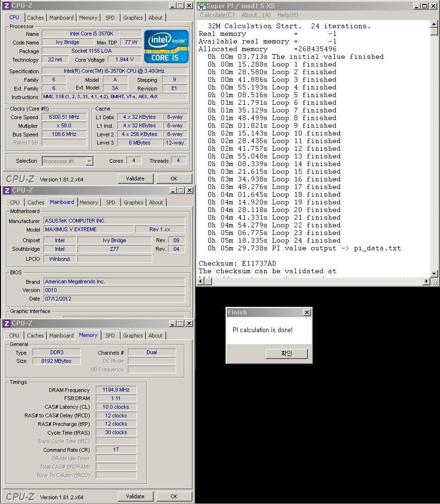
Task: Click the CAS# Latency value 10.0 clocks
Action: [x=116, y=407]
